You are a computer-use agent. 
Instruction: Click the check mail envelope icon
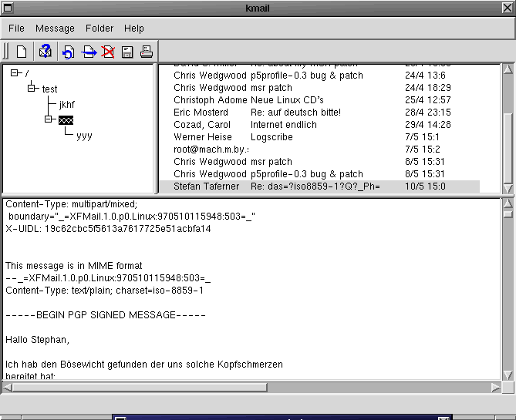(45, 52)
